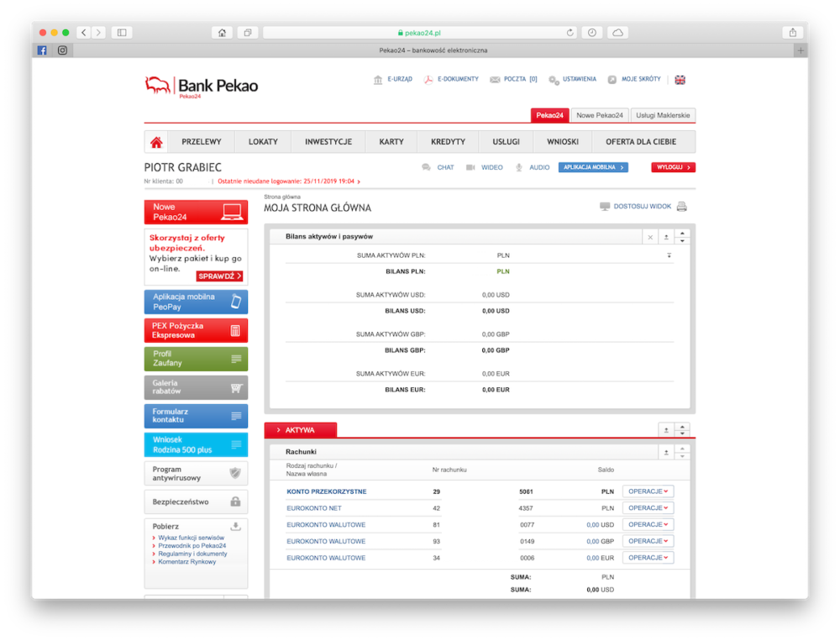Open Aplikacja mobilna PeoPay sidebar button
840x641 pixels.
(196, 302)
